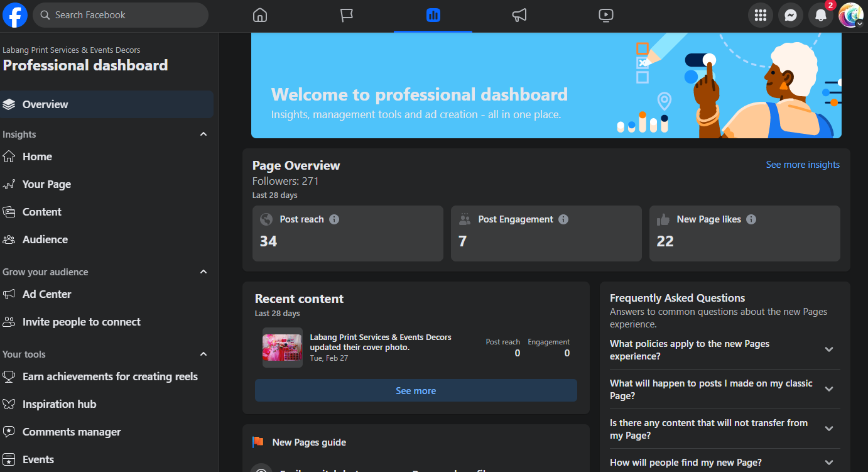
Task: Open Earn achievements for creating reels
Action: point(107,376)
